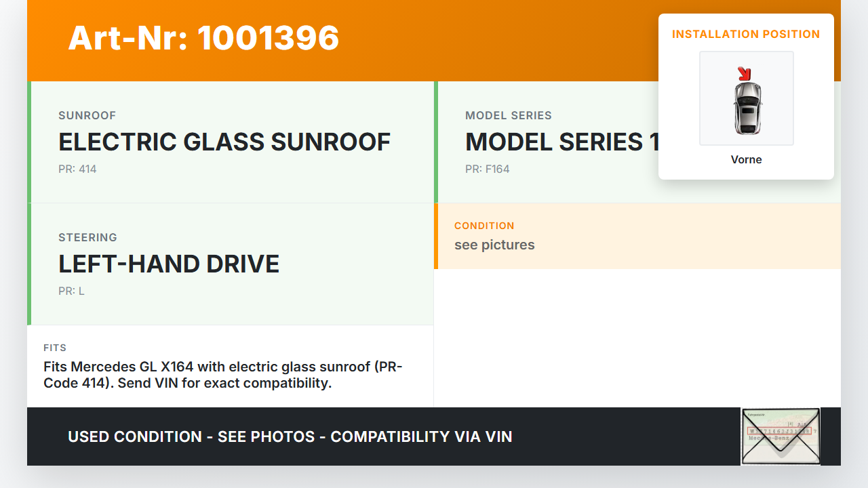Click the Installation Position label

[x=746, y=34]
